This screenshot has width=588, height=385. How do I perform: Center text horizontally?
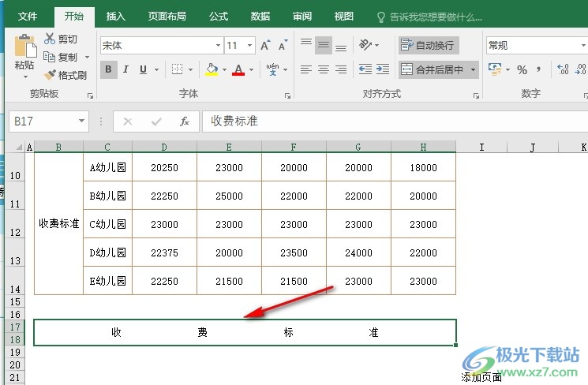(324, 69)
